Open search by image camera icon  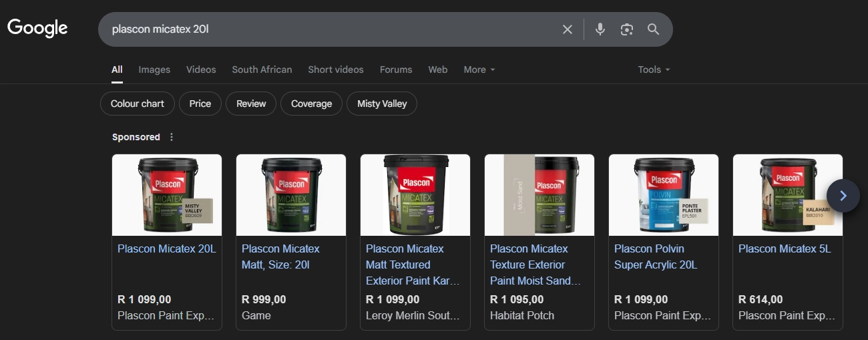click(626, 29)
